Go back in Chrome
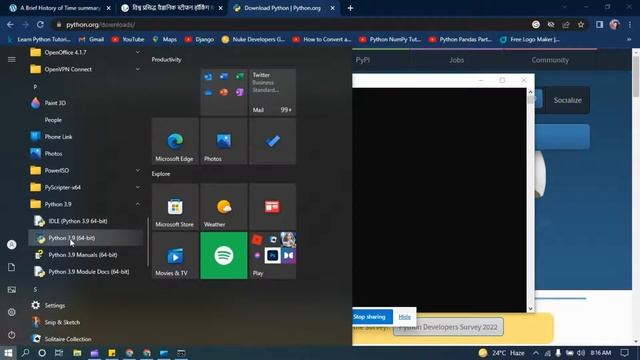 [10, 24]
